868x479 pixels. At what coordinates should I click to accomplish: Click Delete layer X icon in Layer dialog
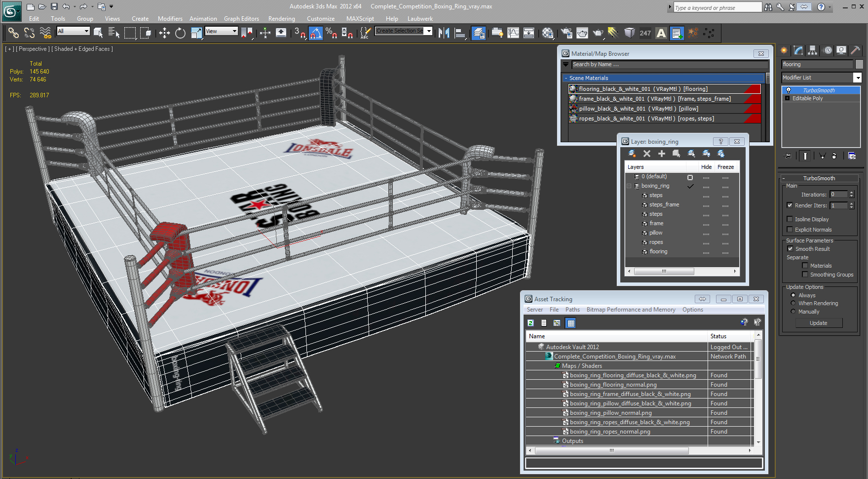tap(647, 154)
